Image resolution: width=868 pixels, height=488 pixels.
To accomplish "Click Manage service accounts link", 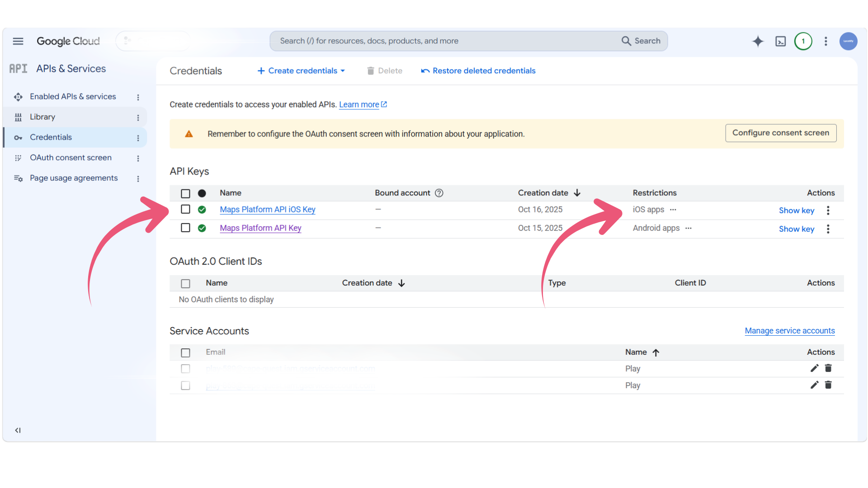I will point(790,331).
